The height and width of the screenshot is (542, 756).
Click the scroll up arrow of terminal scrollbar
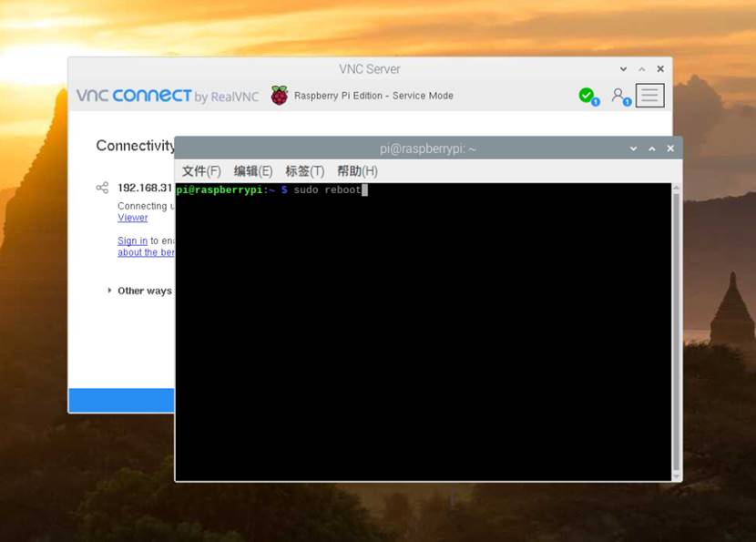676,188
